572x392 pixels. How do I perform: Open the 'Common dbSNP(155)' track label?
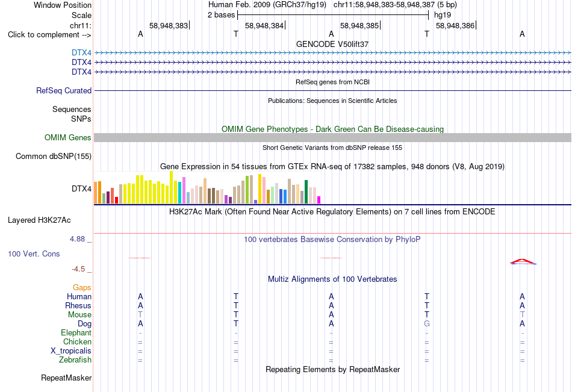point(54,156)
